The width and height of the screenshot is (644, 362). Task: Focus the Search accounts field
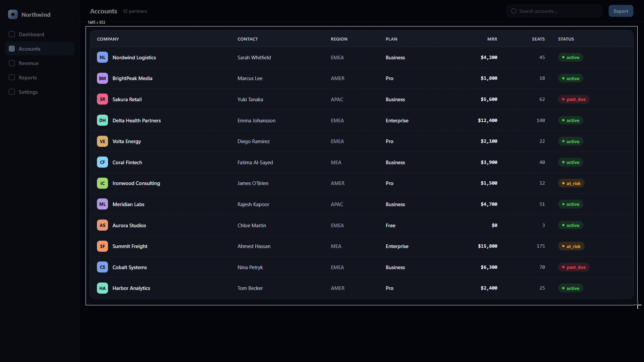tap(554, 11)
